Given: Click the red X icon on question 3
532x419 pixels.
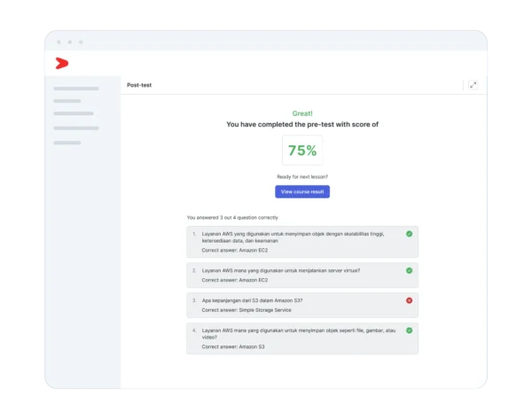Looking at the screenshot, I should pyautogui.click(x=409, y=300).
